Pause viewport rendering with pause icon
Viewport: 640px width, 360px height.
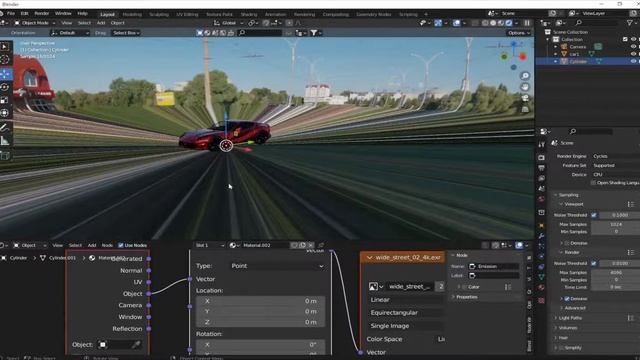pos(527,23)
